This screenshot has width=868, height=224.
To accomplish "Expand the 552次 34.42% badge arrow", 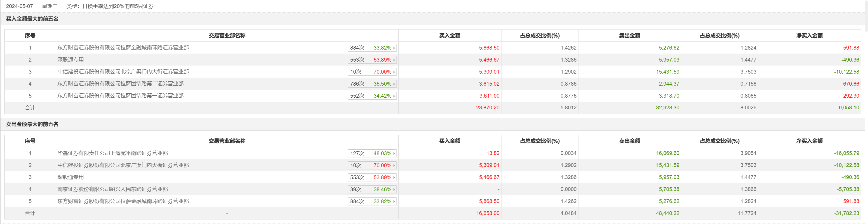I will [x=393, y=96].
